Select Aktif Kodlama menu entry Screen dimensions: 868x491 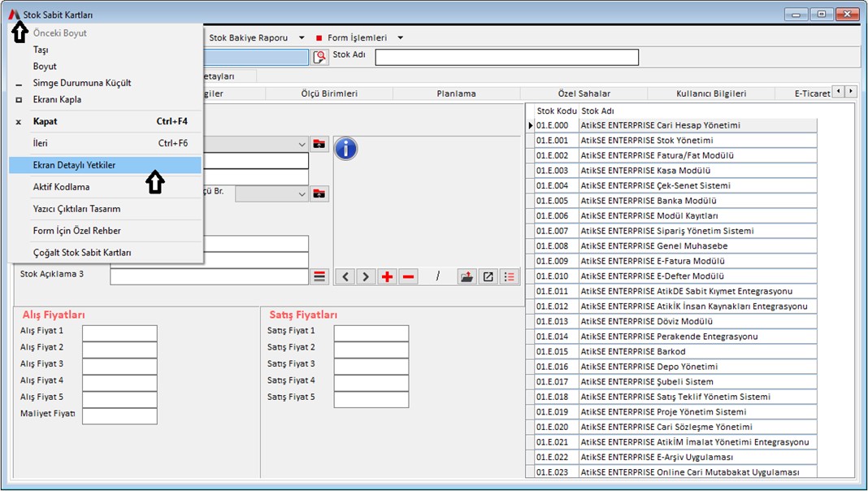click(x=105, y=187)
